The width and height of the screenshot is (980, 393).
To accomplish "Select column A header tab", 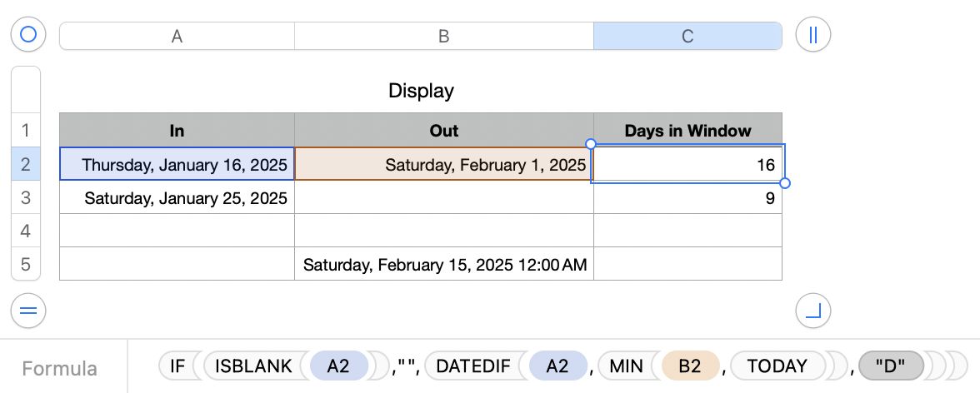I will tap(177, 36).
